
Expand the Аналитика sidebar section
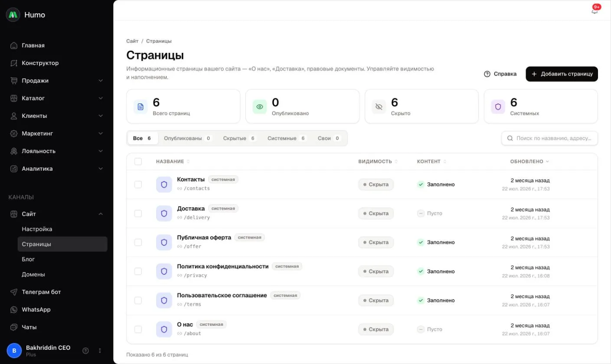click(x=58, y=169)
